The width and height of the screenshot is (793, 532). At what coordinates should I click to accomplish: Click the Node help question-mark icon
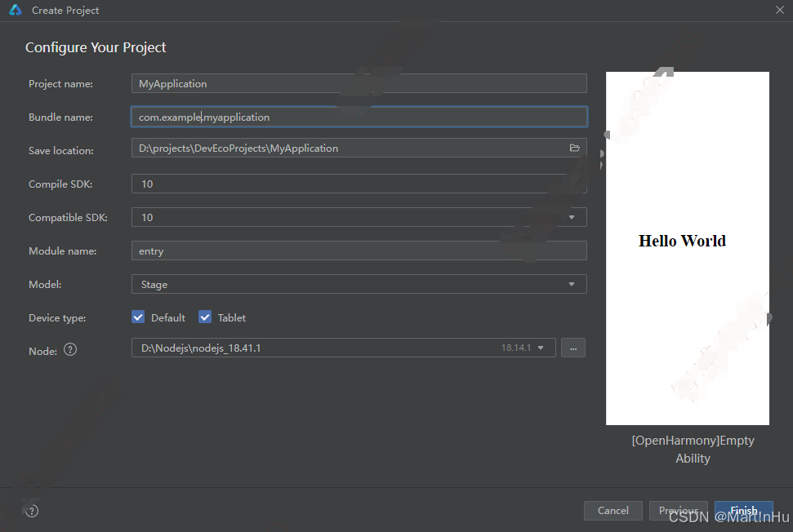[x=70, y=349]
